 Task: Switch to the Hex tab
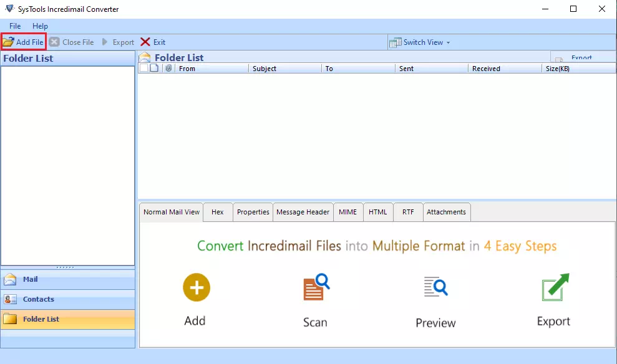click(218, 212)
